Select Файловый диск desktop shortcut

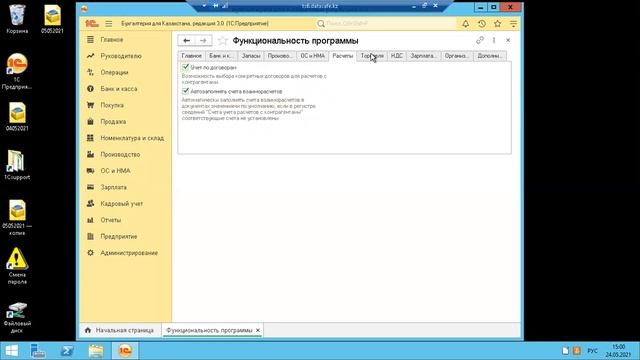pyautogui.click(x=17, y=318)
